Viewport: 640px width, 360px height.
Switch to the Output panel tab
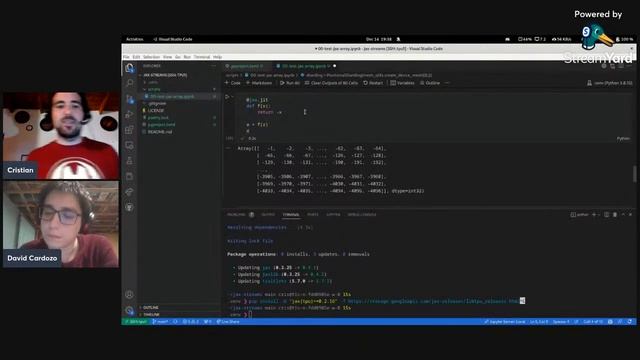pyautogui.click(x=268, y=214)
